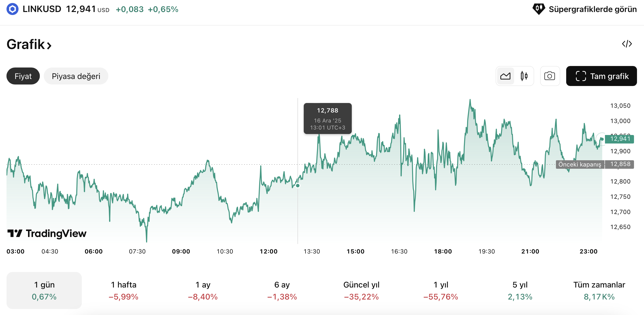This screenshot has height=315, width=644.
Task: Click the Chainlink LINK coin logo
Action: point(13,9)
